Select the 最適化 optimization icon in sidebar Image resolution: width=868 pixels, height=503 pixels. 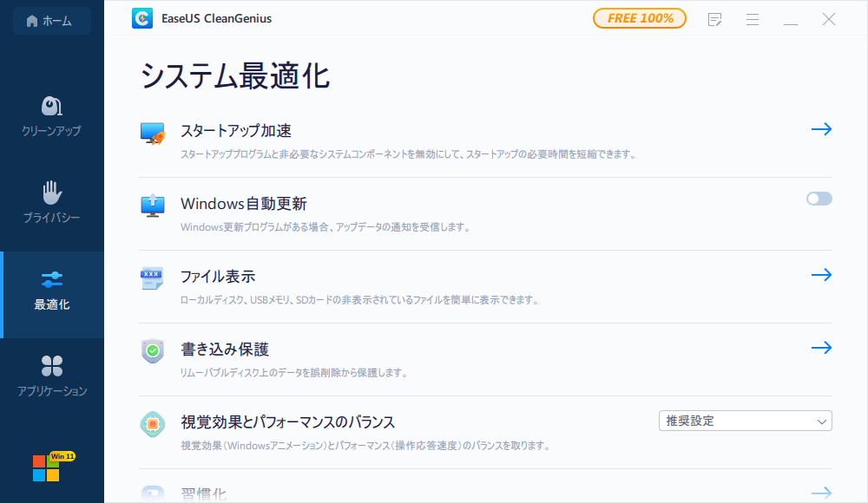click(x=51, y=279)
